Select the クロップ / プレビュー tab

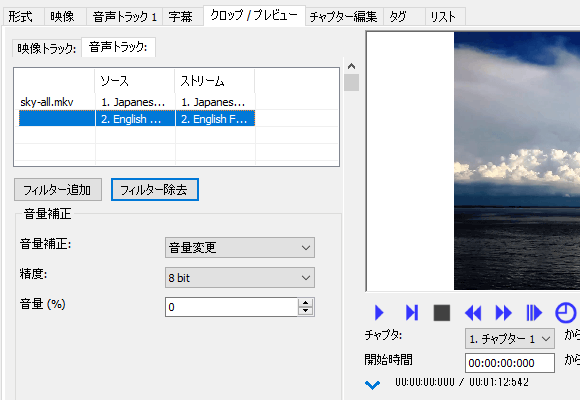[254, 15]
